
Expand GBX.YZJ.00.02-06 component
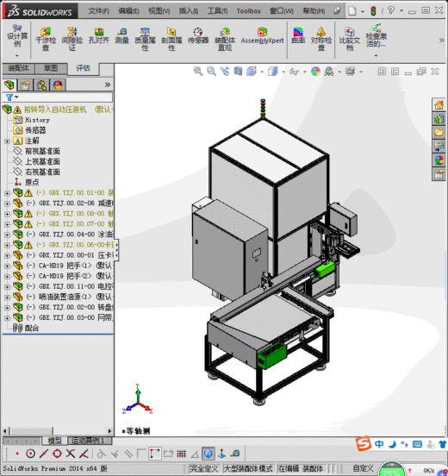[7, 204]
